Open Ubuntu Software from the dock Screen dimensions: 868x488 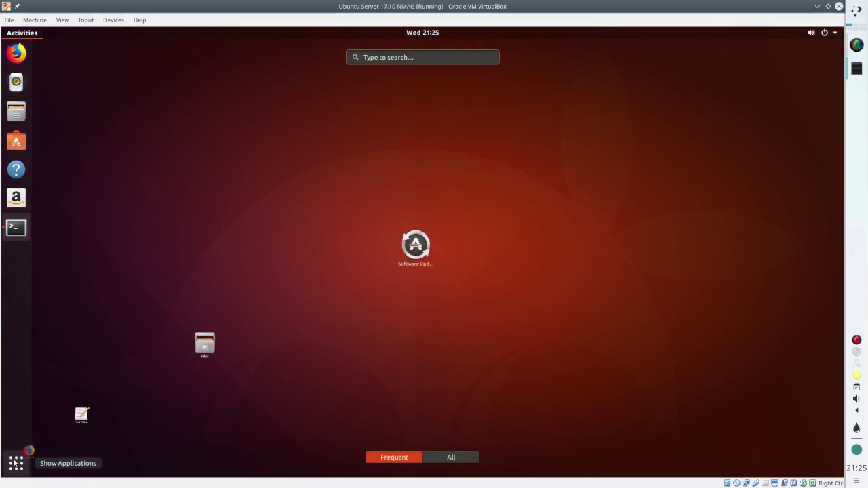coord(16,140)
